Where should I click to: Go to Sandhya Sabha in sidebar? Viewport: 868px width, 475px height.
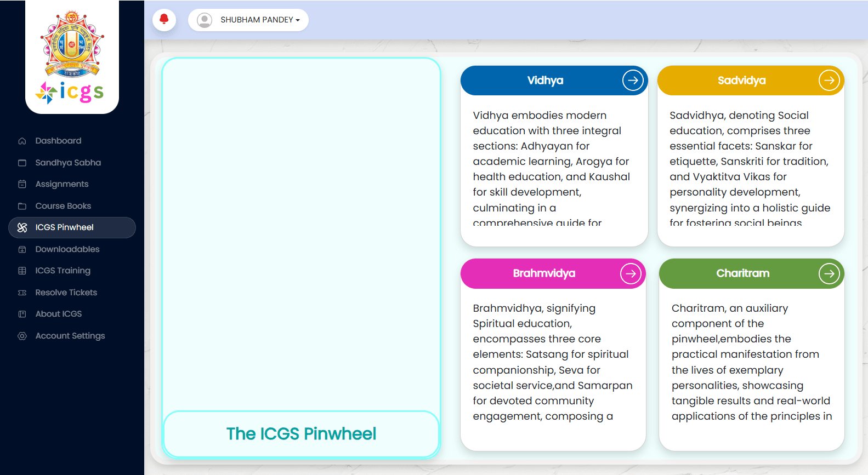point(68,163)
